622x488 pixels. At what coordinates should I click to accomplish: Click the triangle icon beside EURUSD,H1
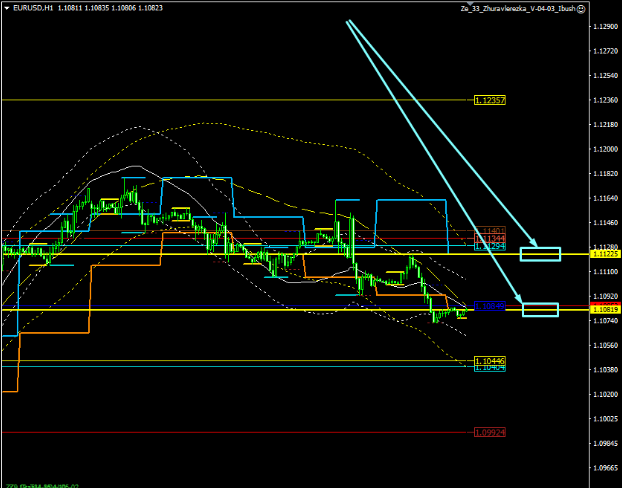click(6, 8)
